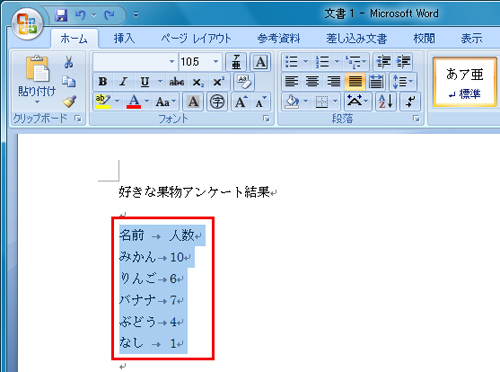Screen dimensions: 500x372
Task: Justify the paragraph (両端揃え)
Action: tap(355, 82)
